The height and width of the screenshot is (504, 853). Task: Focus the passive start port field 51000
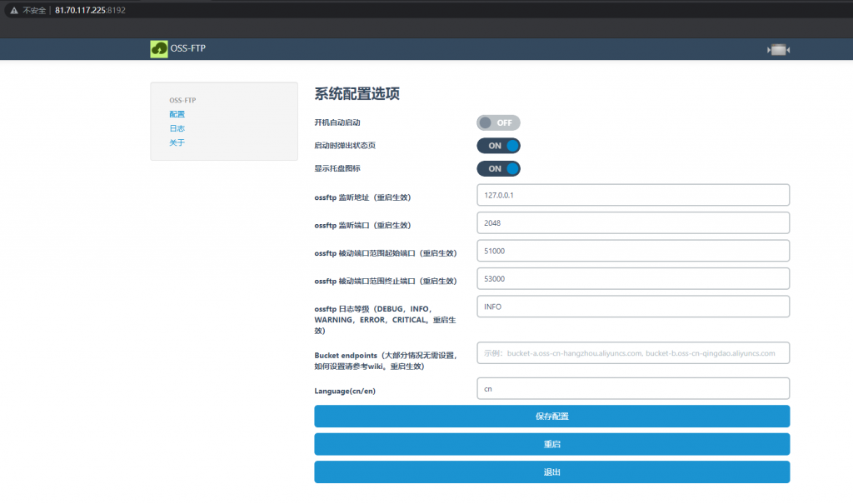click(x=633, y=251)
